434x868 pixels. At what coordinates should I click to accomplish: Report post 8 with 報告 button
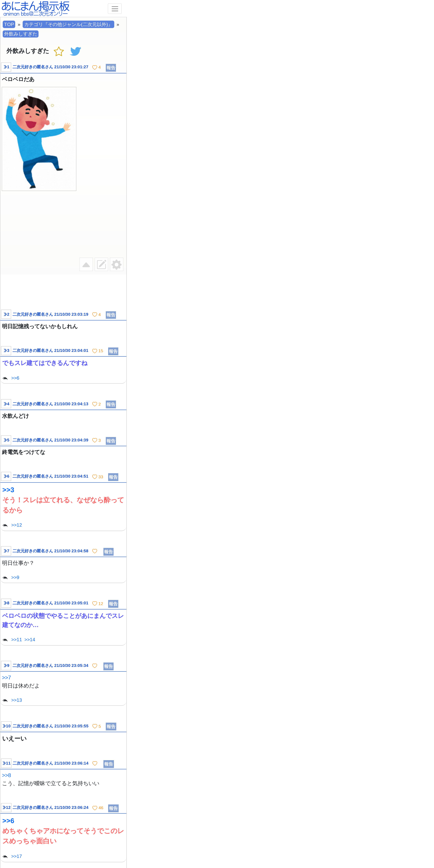[113, 604]
